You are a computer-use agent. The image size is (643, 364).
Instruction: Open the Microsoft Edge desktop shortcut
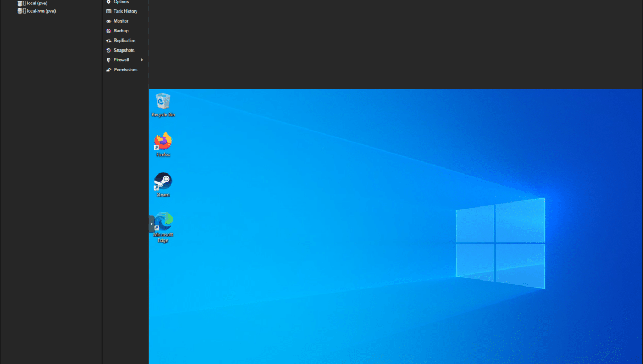pyautogui.click(x=163, y=227)
